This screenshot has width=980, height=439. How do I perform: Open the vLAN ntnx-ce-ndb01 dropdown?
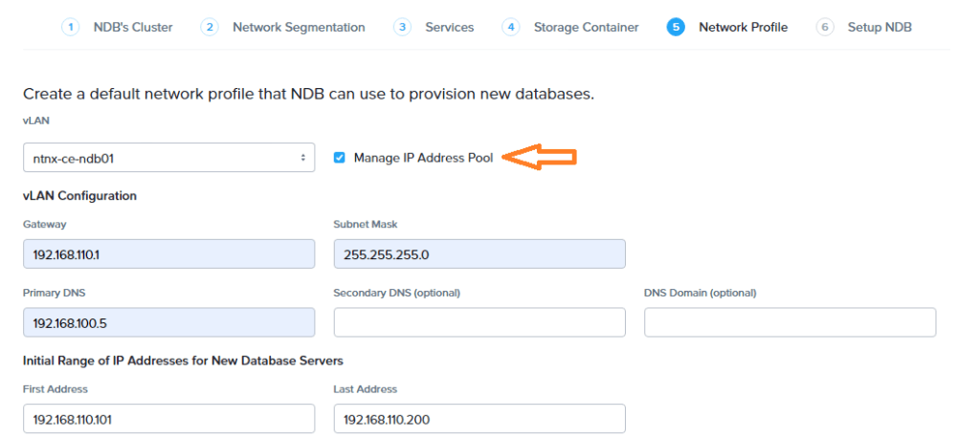(168, 158)
